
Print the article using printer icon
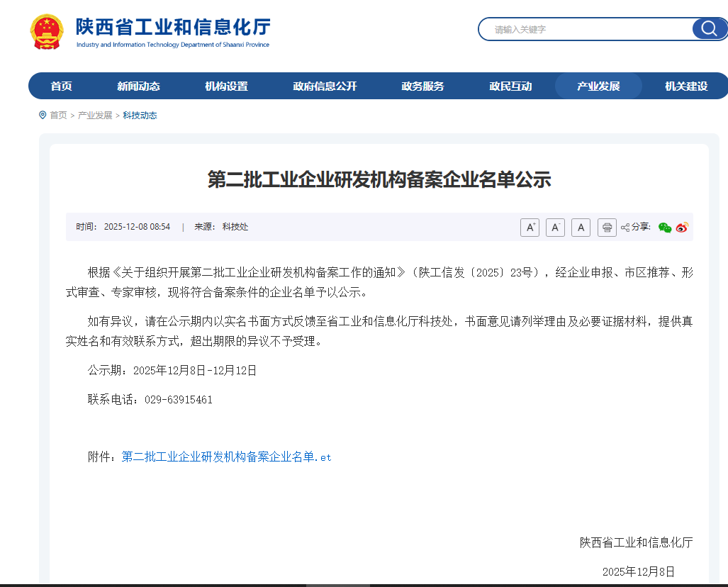(607, 228)
